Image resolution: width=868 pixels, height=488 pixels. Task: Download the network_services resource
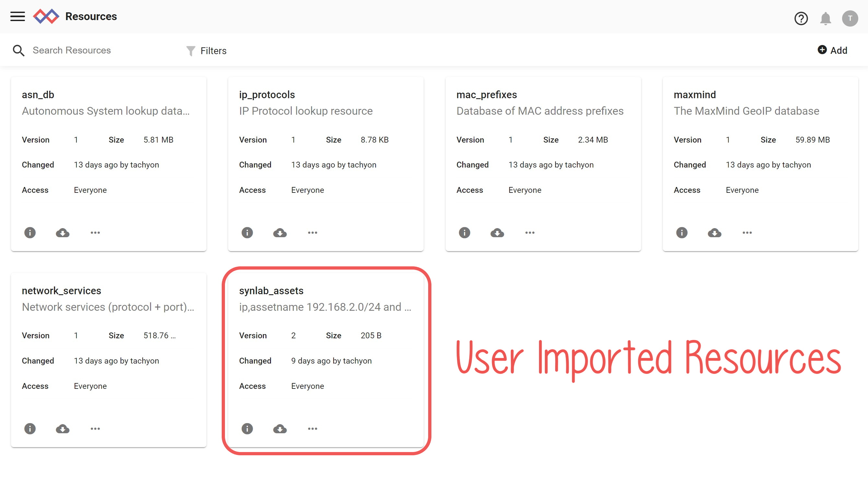tap(63, 429)
